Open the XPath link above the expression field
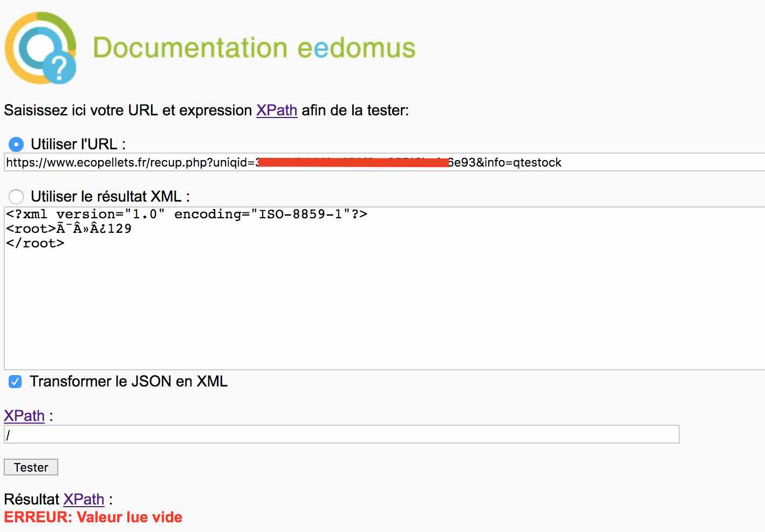This screenshot has width=765, height=532. click(24, 416)
